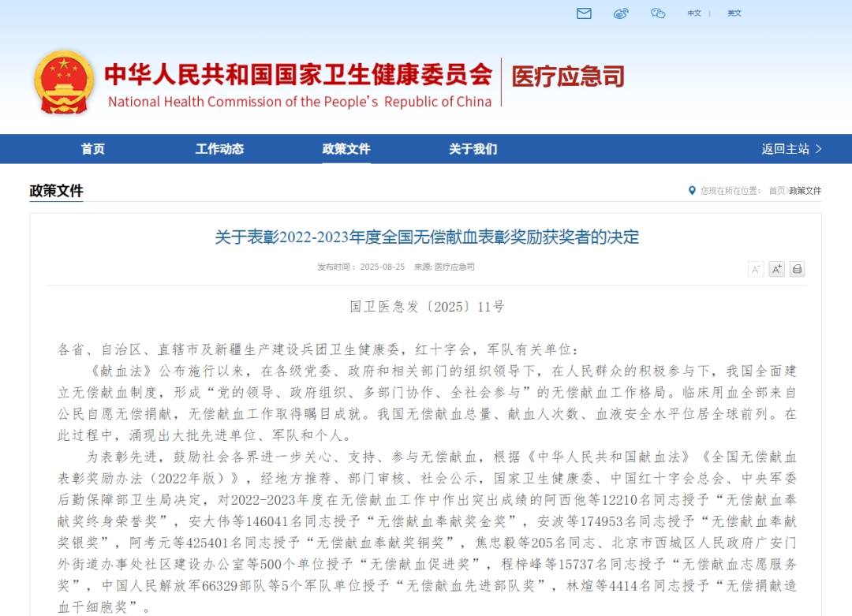
Task: Switch language to 英文
Action: pos(734,13)
